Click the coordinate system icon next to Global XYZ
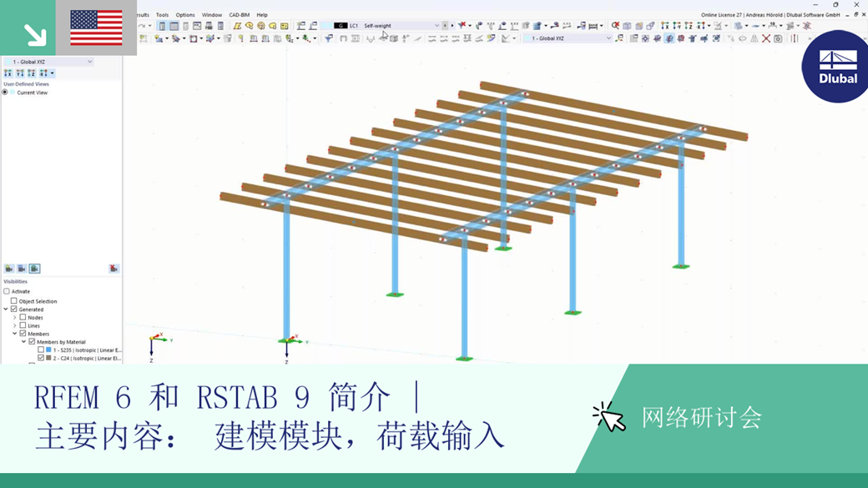 click(x=619, y=38)
